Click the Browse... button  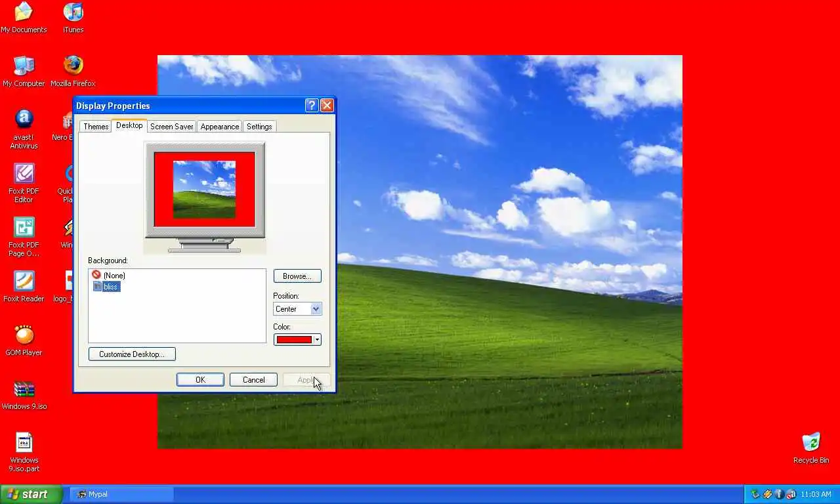click(297, 276)
